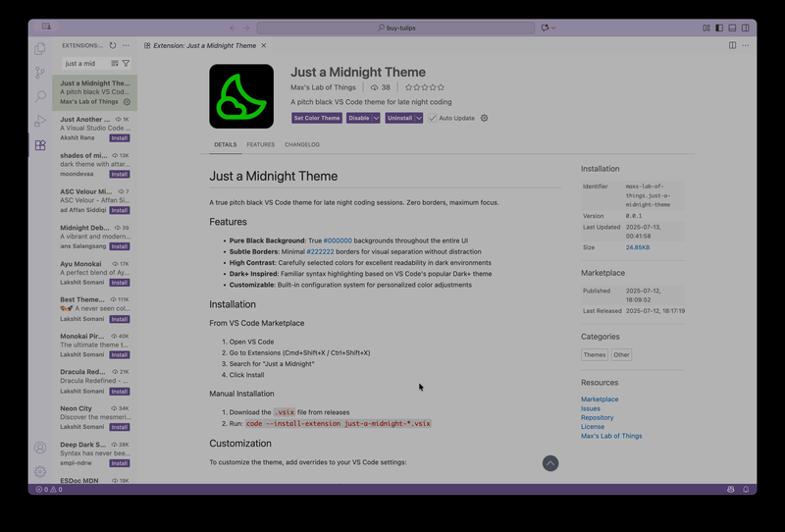
Task: Show errors and warnings in status bar
Action: [x=49, y=490]
